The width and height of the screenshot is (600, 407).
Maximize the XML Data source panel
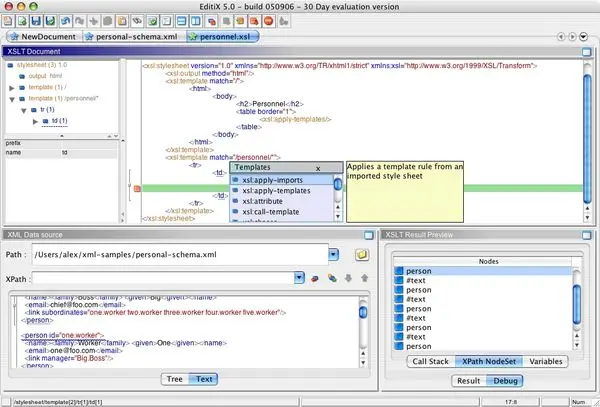[368, 235]
